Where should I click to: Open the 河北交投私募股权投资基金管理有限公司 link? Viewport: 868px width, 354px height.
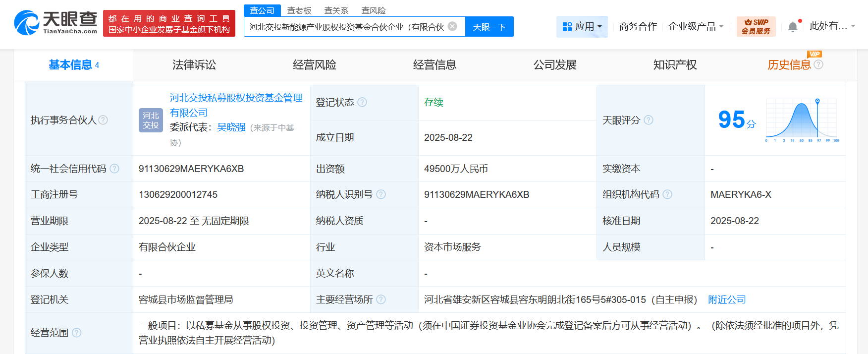coord(236,105)
